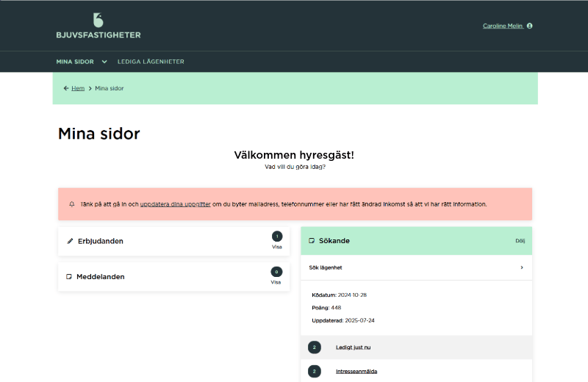This screenshot has width=588, height=382.
Task: Collapse Sökande panel with Dölj
Action: pos(520,241)
